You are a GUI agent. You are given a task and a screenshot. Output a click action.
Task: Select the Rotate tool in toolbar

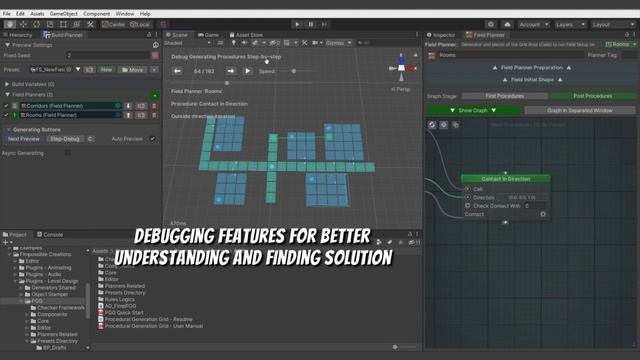[x=37, y=24]
